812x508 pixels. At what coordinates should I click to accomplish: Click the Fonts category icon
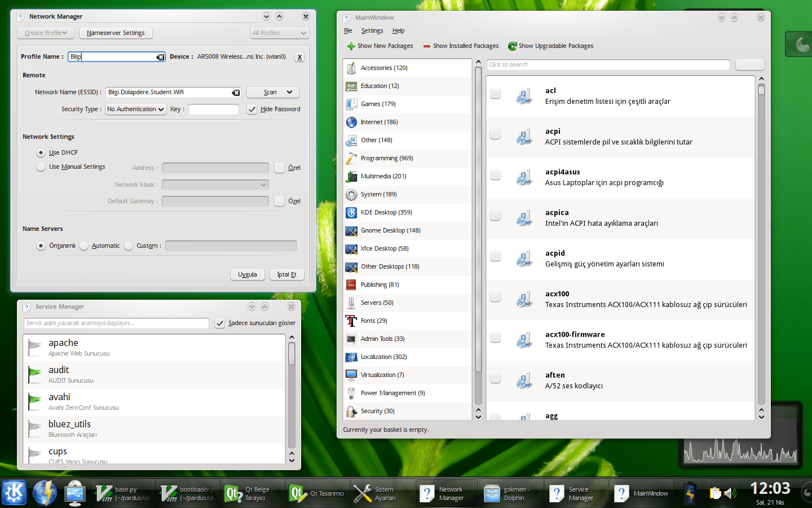pyautogui.click(x=351, y=321)
